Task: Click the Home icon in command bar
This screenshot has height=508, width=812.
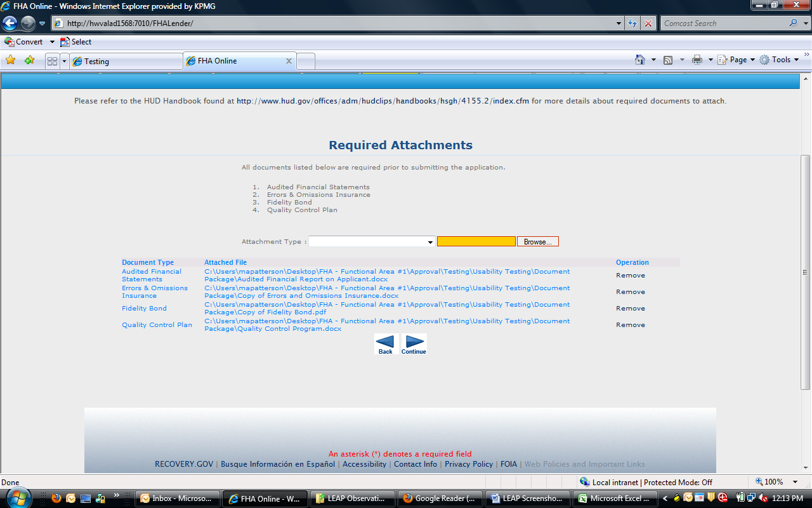Action: click(640, 60)
